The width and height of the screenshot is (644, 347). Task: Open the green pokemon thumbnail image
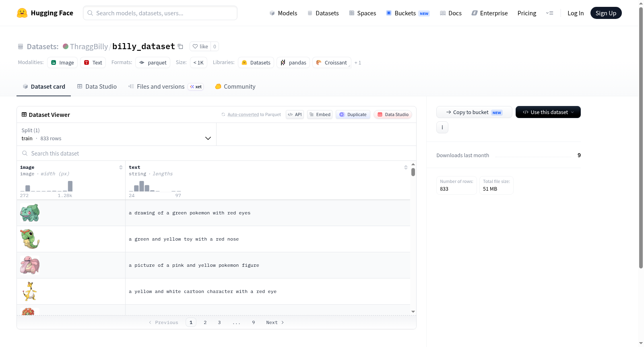coord(30,213)
